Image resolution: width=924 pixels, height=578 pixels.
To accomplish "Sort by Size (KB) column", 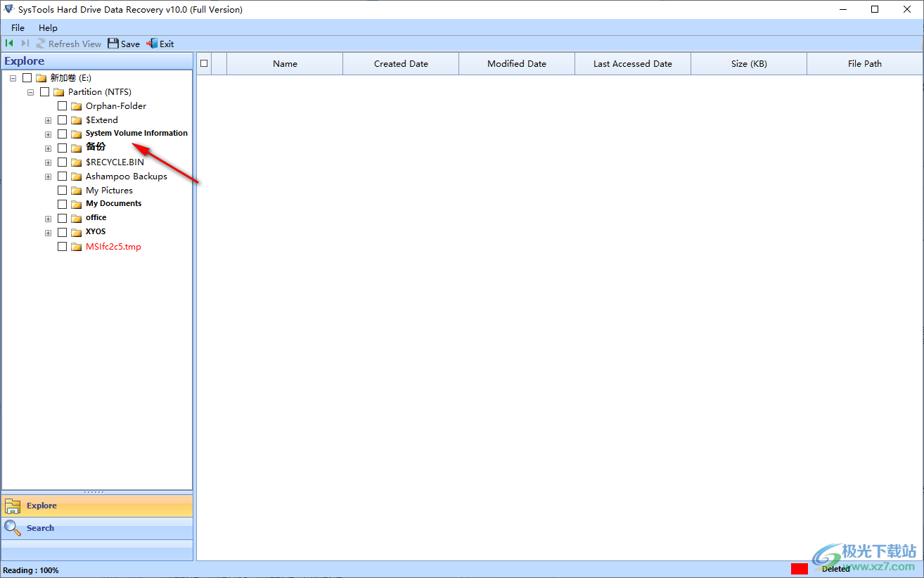I will point(749,63).
